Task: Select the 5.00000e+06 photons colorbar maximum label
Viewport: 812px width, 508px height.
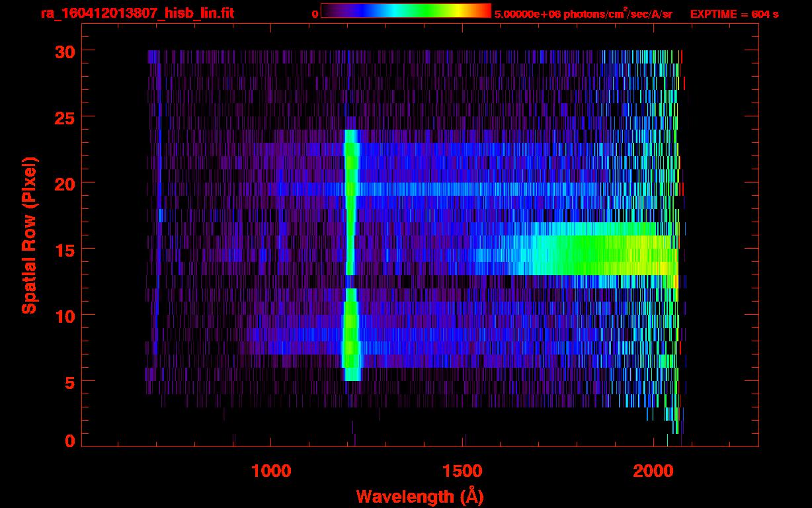Action: (x=583, y=14)
